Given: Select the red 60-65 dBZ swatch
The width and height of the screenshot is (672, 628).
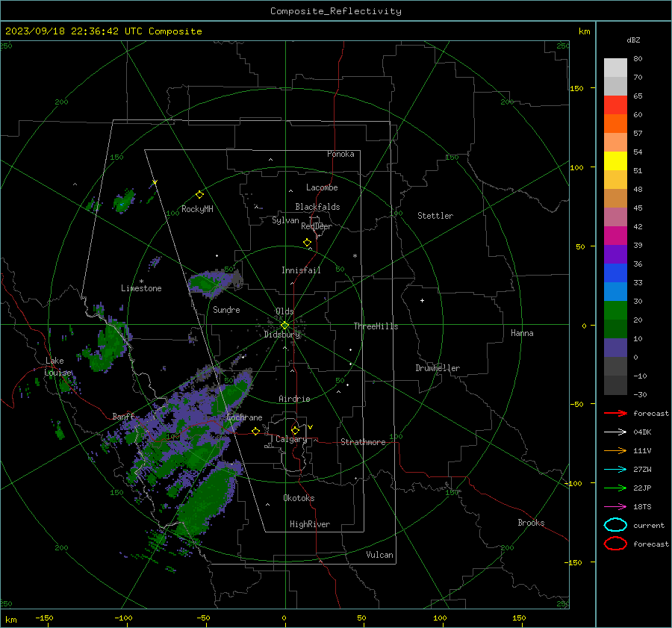Looking at the screenshot, I should point(615,105).
